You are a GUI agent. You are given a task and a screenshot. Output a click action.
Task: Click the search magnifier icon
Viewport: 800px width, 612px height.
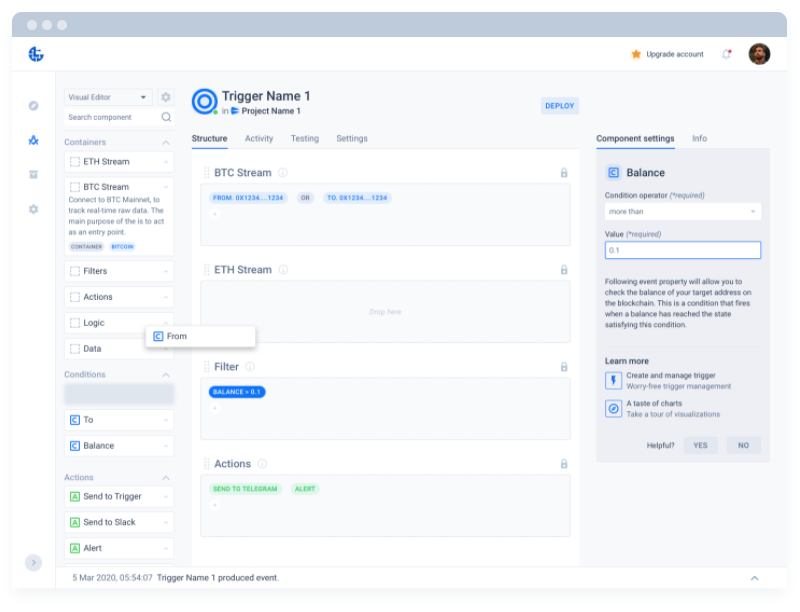166,117
